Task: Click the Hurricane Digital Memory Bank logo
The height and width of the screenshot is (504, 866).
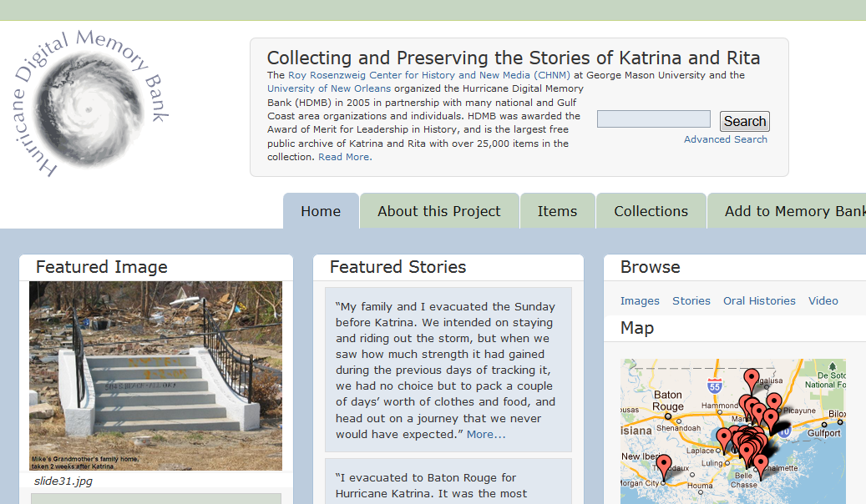Action: click(x=89, y=103)
